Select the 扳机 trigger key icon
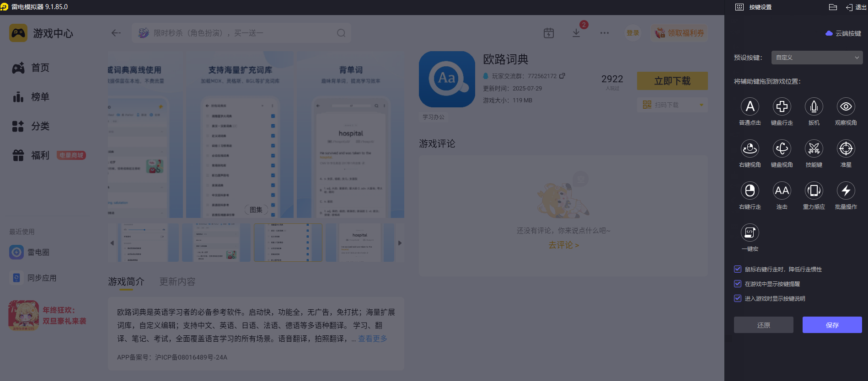Viewport: 868px width, 381px height. coord(814,106)
